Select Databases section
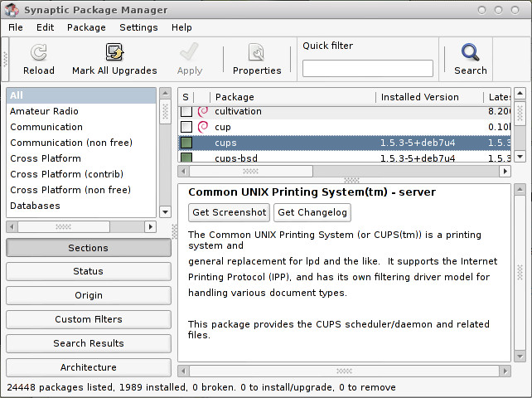532x398 pixels. pos(81,206)
